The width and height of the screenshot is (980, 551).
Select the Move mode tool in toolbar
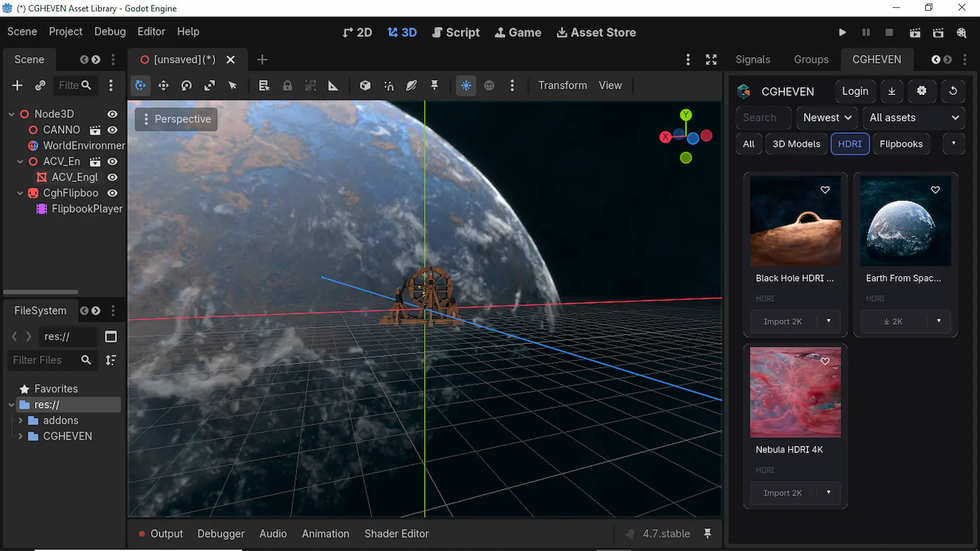(x=163, y=86)
